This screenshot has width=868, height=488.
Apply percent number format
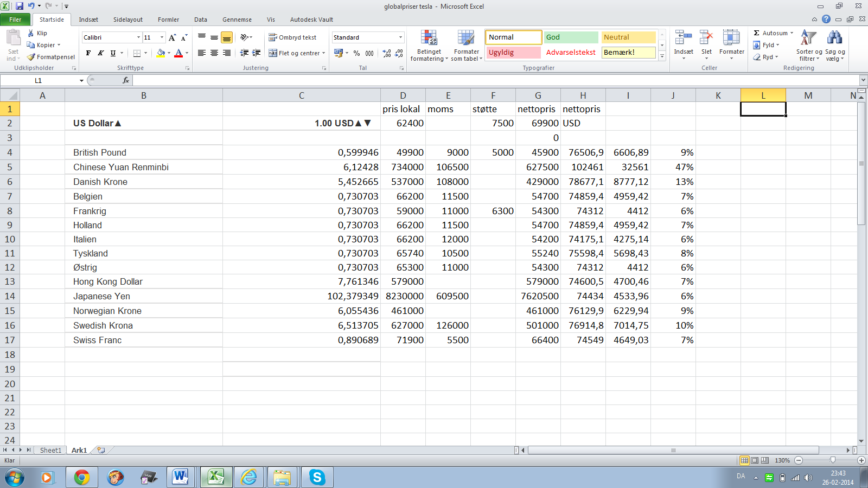coord(356,53)
